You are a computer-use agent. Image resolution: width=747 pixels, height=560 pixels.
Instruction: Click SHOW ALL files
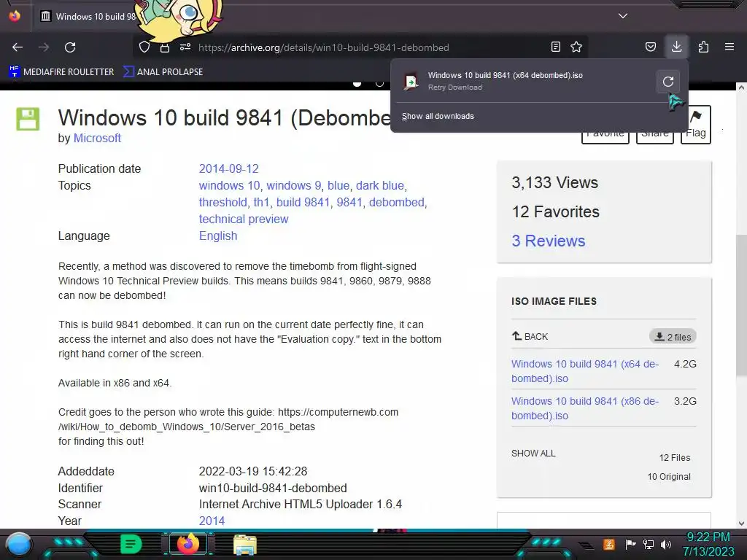[x=533, y=454]
